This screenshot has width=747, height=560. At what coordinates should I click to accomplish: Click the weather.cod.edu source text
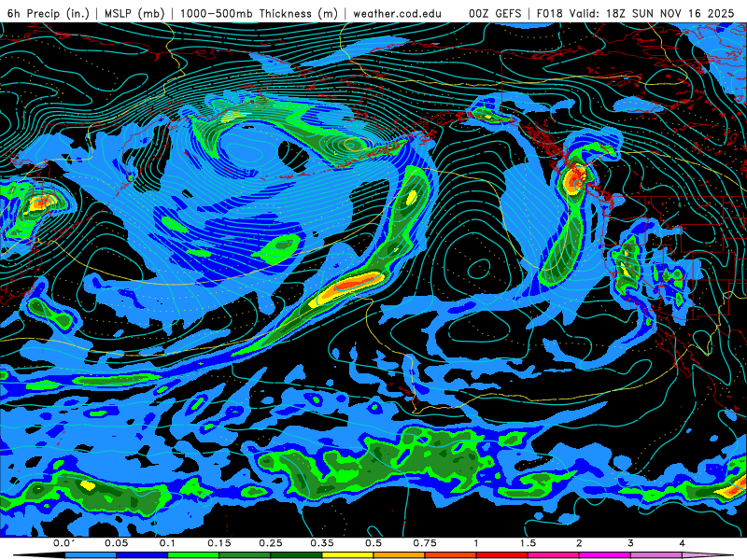398,13
